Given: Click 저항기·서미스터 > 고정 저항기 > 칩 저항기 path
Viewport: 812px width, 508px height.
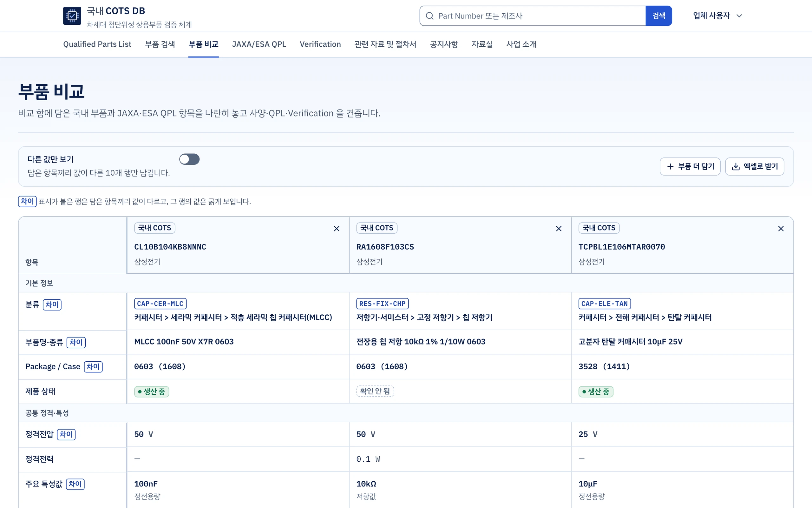Looking at the screenshot, I should tap(424, 317).
